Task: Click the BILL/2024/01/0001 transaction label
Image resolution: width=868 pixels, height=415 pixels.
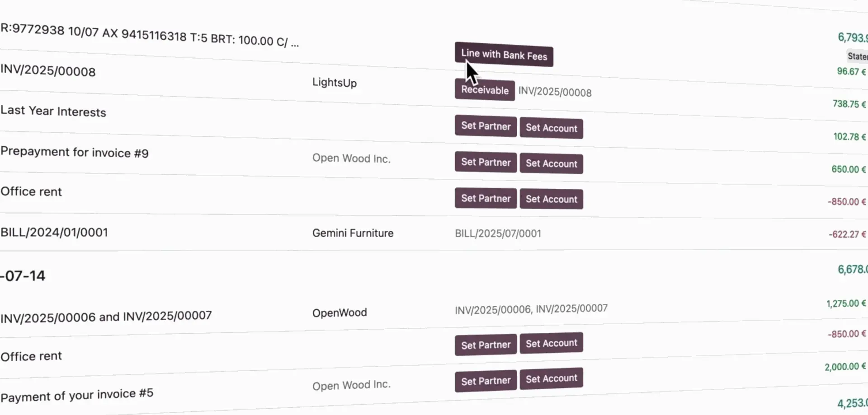Action: pos(54,232)
